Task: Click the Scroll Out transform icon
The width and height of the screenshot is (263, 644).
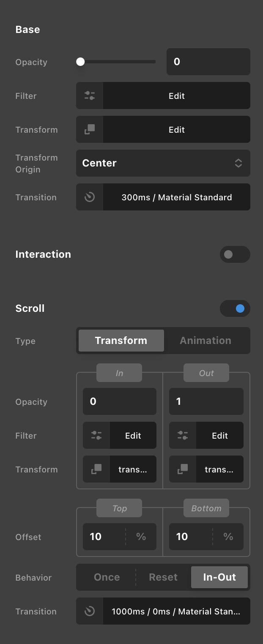Action: tap(183, 469)
